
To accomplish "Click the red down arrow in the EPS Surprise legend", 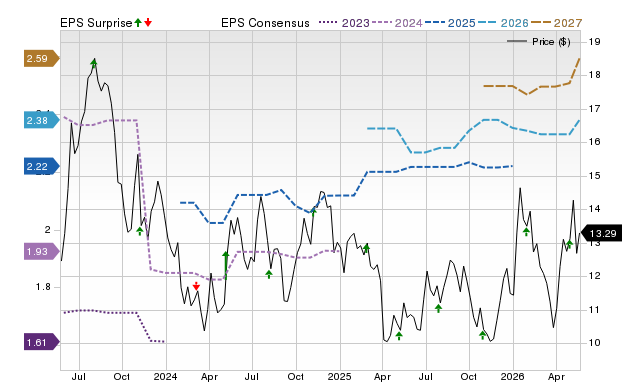I will pyautogui.click(x=148, y=22).
